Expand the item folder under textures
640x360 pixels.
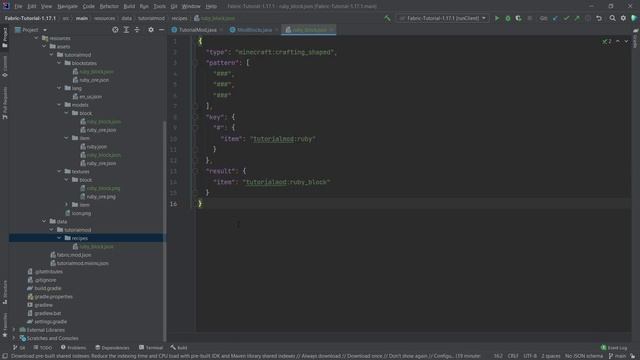point(67,204)
